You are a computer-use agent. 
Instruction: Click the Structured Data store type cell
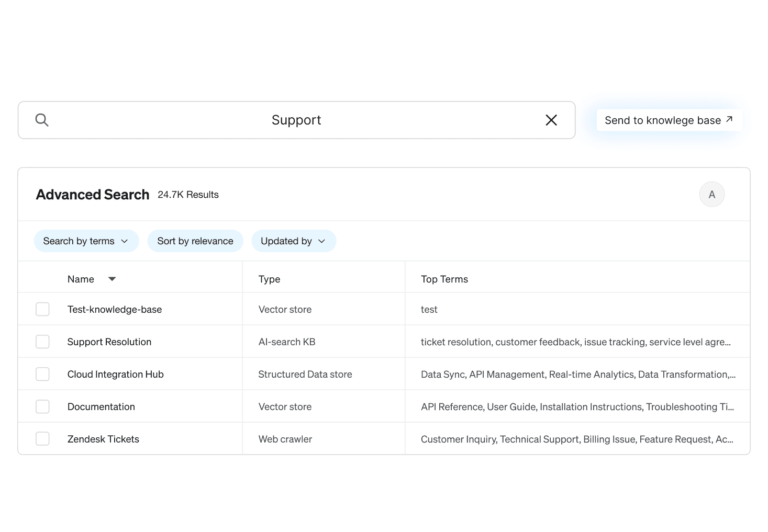click(305, 375)
